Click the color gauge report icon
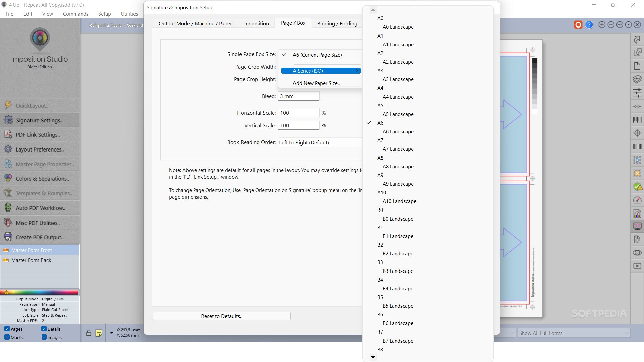This screenshot has width=644, height=362. coord(637,214)
